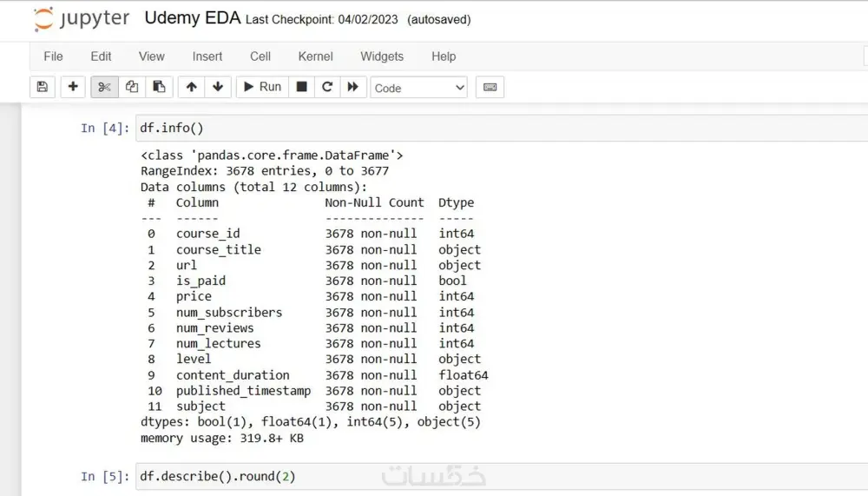This screenshot has height=496, width=868.
Task: Move selected cell up arrow
Action: tap(191, 87)
